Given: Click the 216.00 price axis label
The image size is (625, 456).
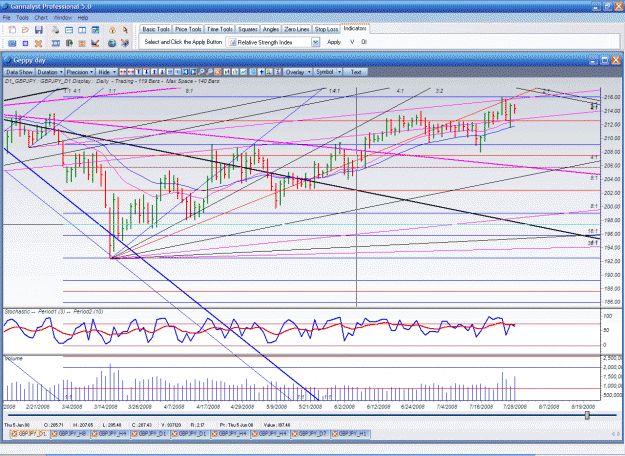Looking at the screenshot, I should (612, 97).
